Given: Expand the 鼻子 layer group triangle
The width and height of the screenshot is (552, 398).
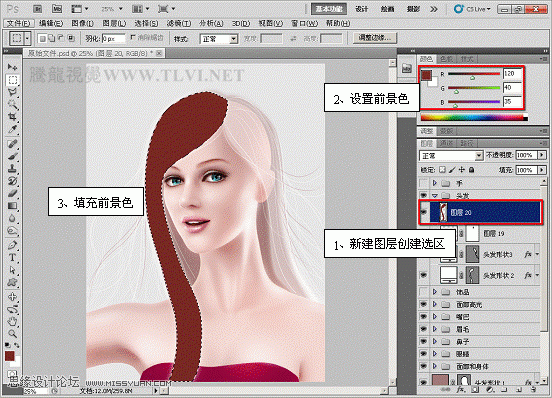Looking at the screenshot, I should pos(435,341).
